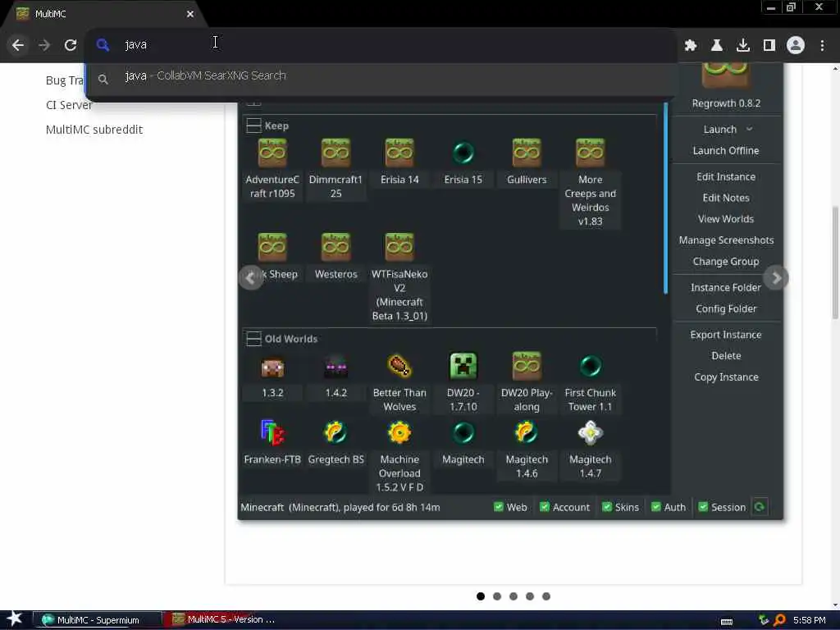Select the third carousel dot

514,596
